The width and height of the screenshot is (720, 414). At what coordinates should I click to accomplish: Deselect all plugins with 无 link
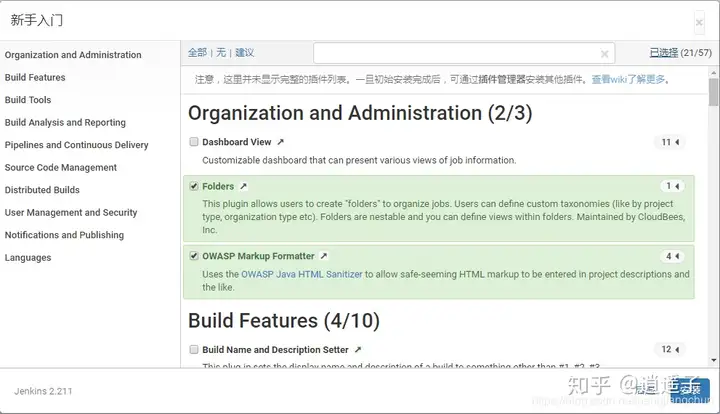221,53
